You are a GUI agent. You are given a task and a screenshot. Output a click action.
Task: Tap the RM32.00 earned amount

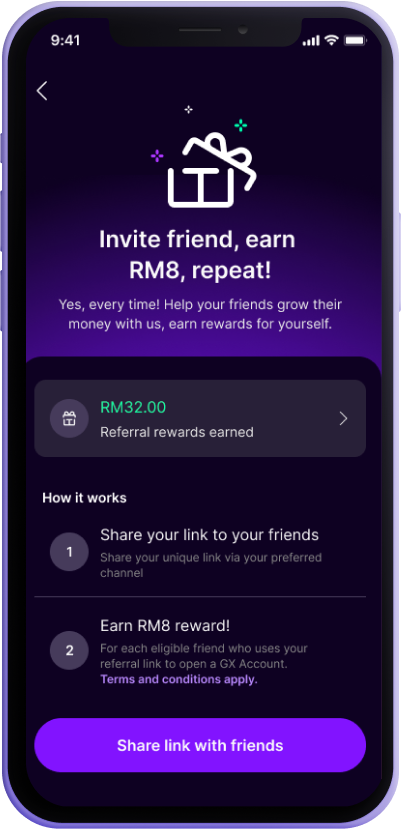point(133,407)
